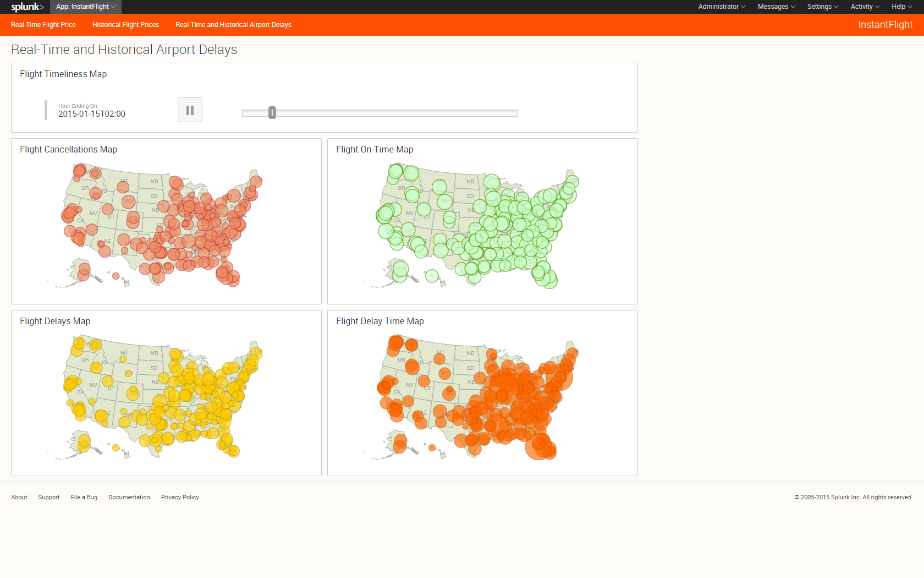Image resolution: width=924 pixels, height=578 pixels.
Task: Click the Flight Cancellations Map title
Action: [x=69, y=149]
